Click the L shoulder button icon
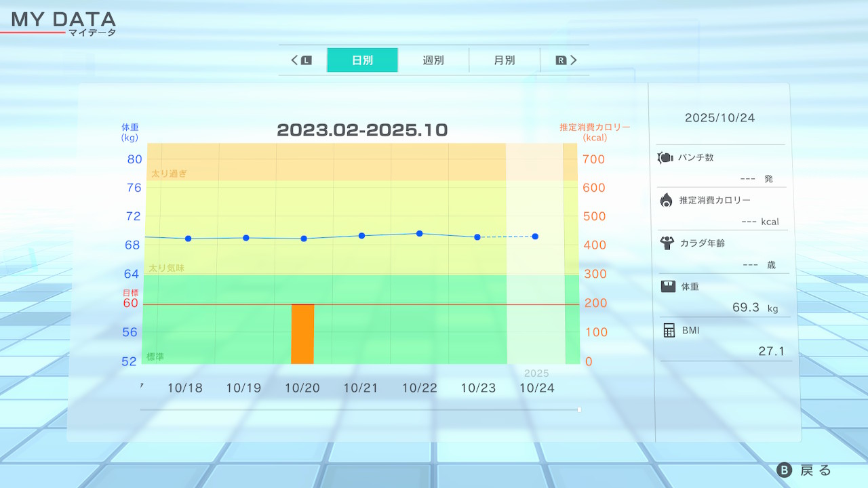Image resolution: width=868 pixels, height=488 pixels. pyautogui.click(x=306, y=60)
